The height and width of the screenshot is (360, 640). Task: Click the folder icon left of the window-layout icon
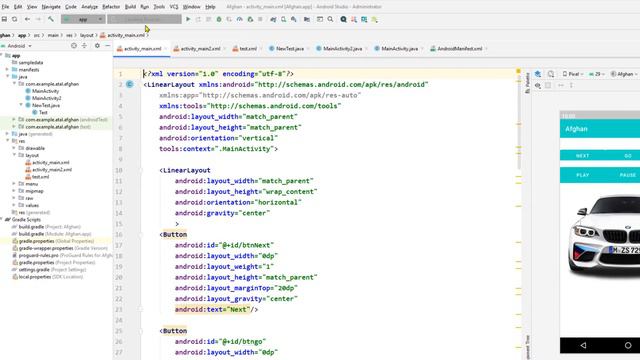[307, 19]
